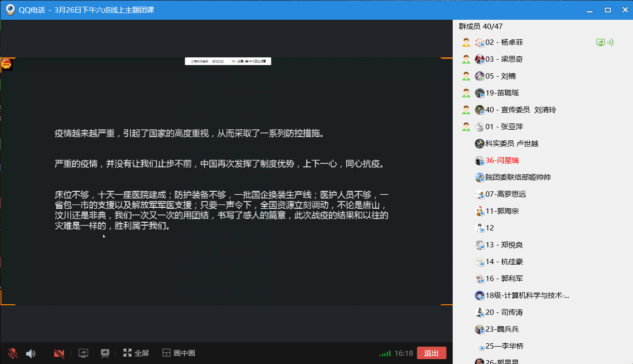Click the orange admin icon beside 02 - 杨卓菲
This screenshot has width=633, height=364.
coord(466,42)
